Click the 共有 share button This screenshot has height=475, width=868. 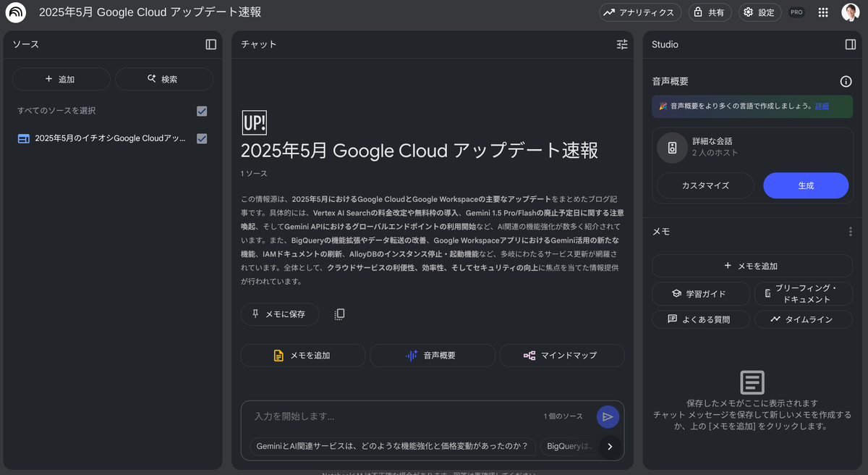[x=710, y=12]
